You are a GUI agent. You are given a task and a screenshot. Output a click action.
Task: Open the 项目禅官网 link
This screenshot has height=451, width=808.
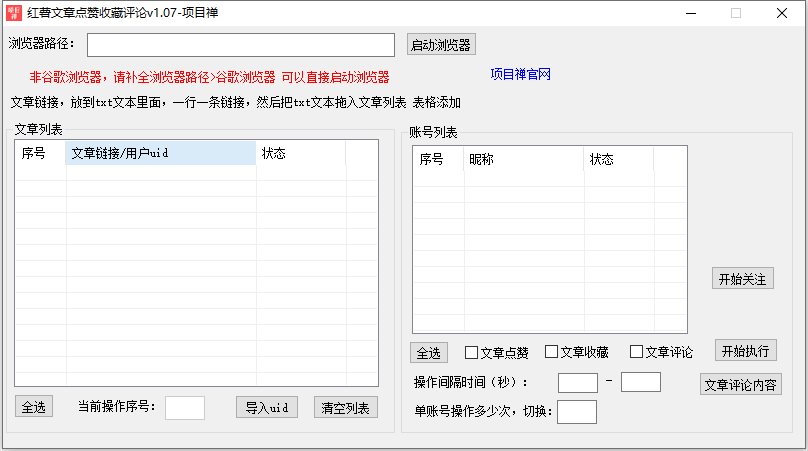click(520, 75)
